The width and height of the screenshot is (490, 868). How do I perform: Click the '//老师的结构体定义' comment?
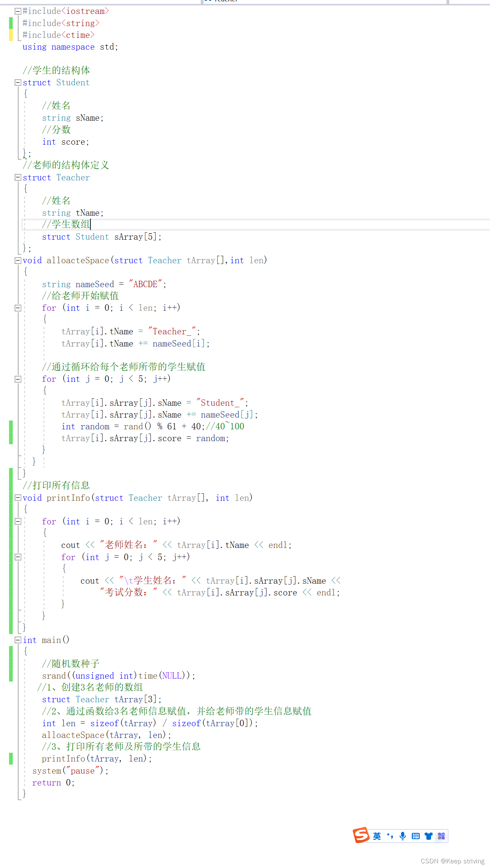tap(66, 165)
